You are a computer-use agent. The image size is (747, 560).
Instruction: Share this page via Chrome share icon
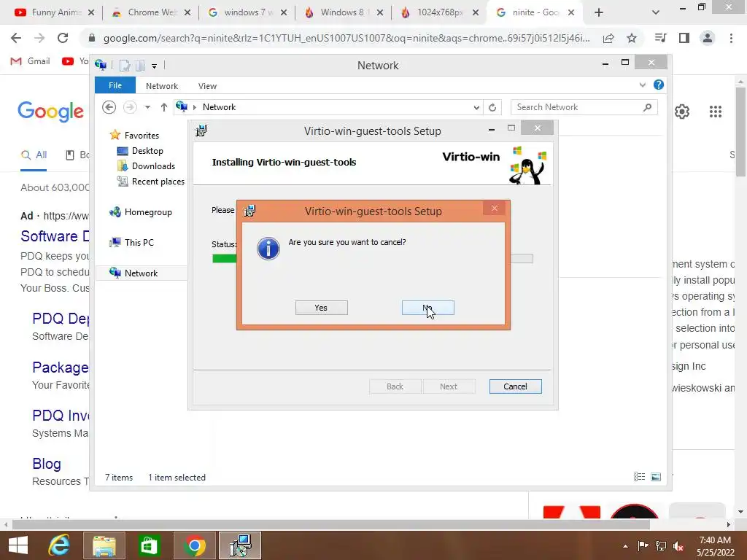[608, 38]
